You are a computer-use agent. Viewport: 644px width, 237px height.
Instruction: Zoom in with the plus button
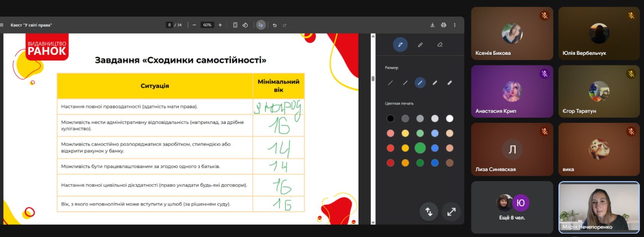point(220,25)
